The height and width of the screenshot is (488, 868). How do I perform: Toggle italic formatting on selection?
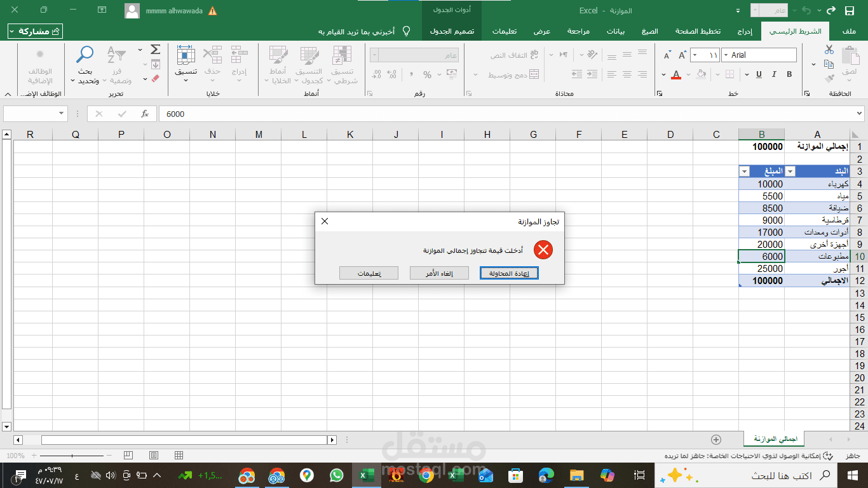coord(773,74)
